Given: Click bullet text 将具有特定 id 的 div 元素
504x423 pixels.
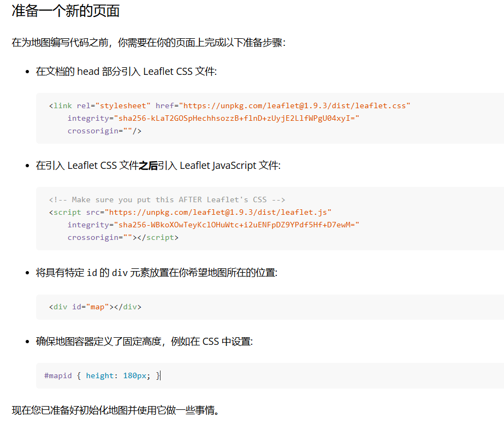Looking at the screenshot, I should tap(157, 273).
